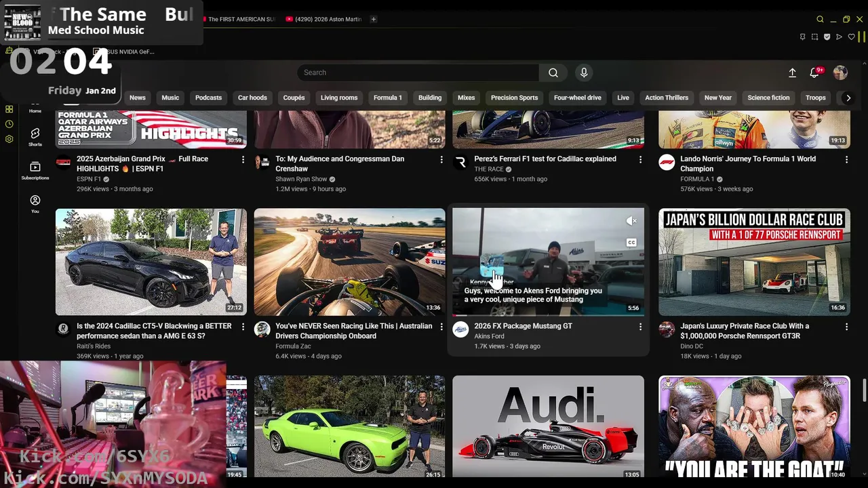Open more actions for 2026 FX Package Mustang GT
The height and width of the screenshot is (488, 868).
pyautogui.click(x=640, y=327)
